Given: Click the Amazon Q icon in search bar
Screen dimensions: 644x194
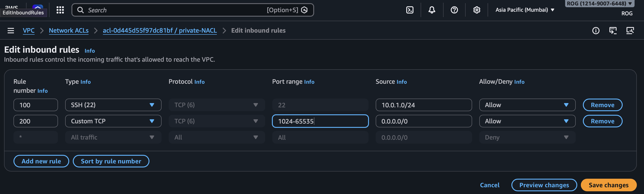Looking at the screenshot, I should coord(304,10).
